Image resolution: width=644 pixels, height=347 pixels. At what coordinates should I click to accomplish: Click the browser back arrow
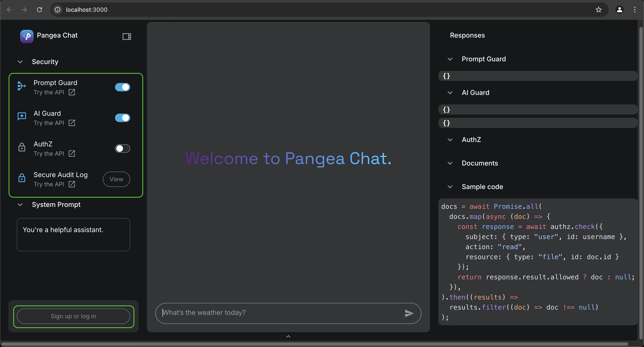tap(9, 10)
